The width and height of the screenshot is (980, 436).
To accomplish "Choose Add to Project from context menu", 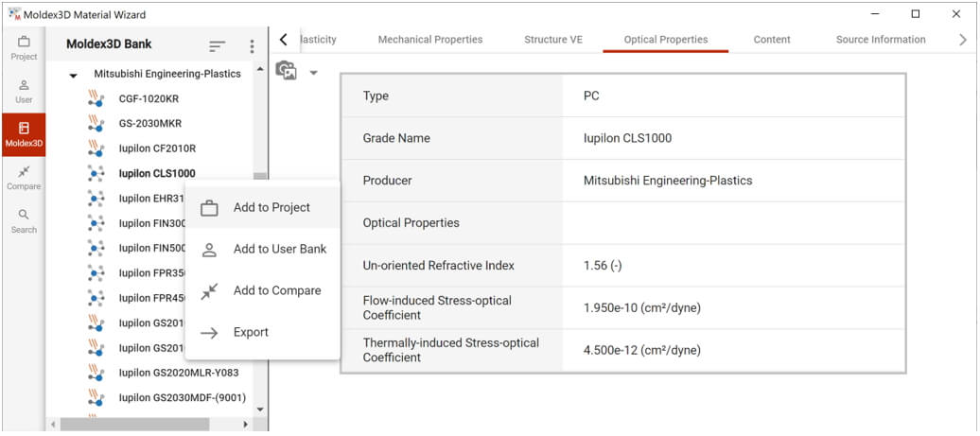I will (263, 207).
